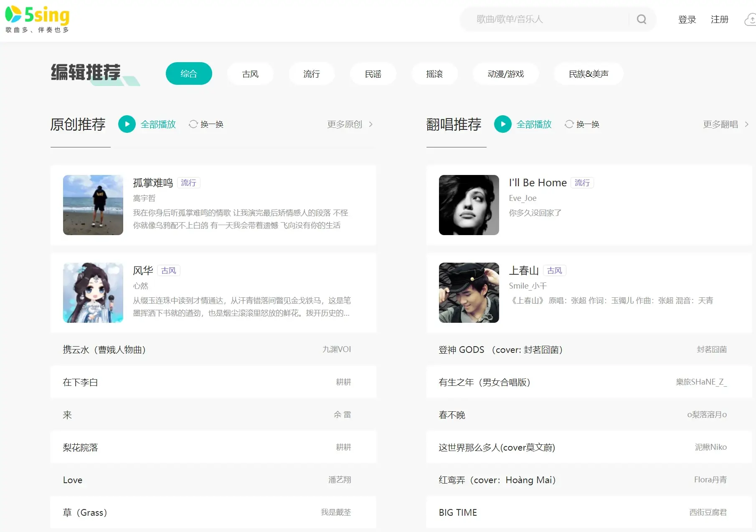Click the 登录 login link
Viewport: 756px width, 532px height.
pos(687,20)
